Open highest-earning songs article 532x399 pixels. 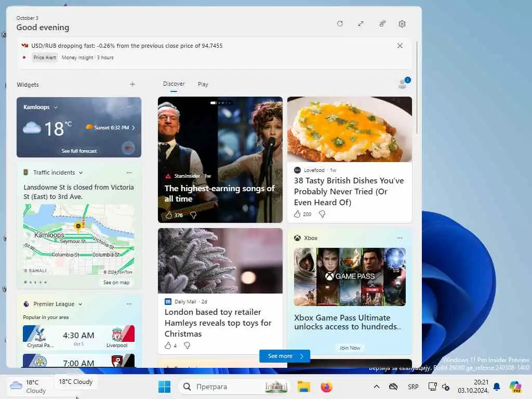[220, 193]
